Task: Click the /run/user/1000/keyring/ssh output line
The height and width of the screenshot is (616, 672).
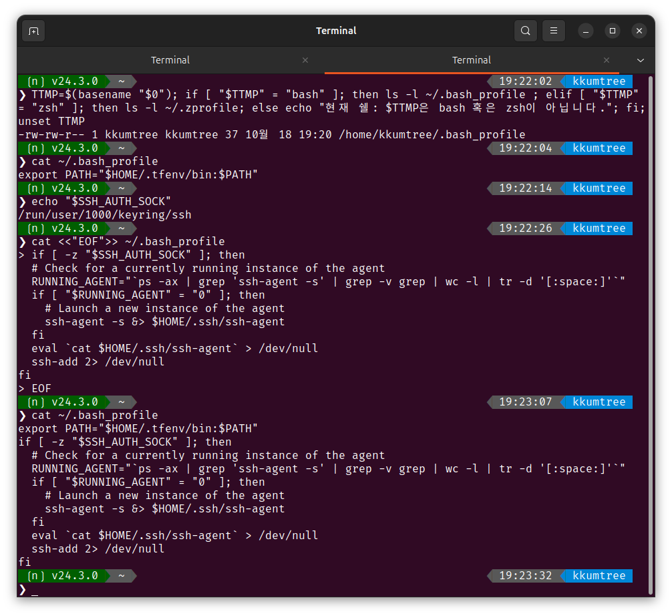Action: point(105,214)
